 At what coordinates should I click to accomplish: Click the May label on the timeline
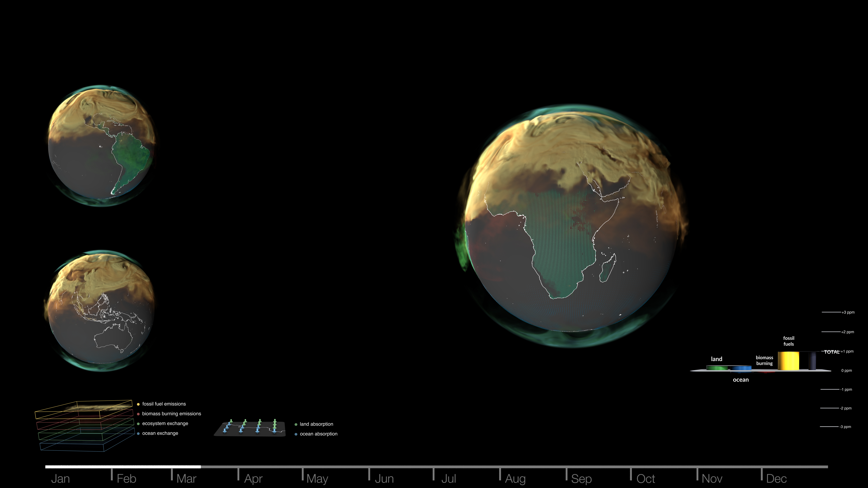pyautogui.click(x=317, y=479)
